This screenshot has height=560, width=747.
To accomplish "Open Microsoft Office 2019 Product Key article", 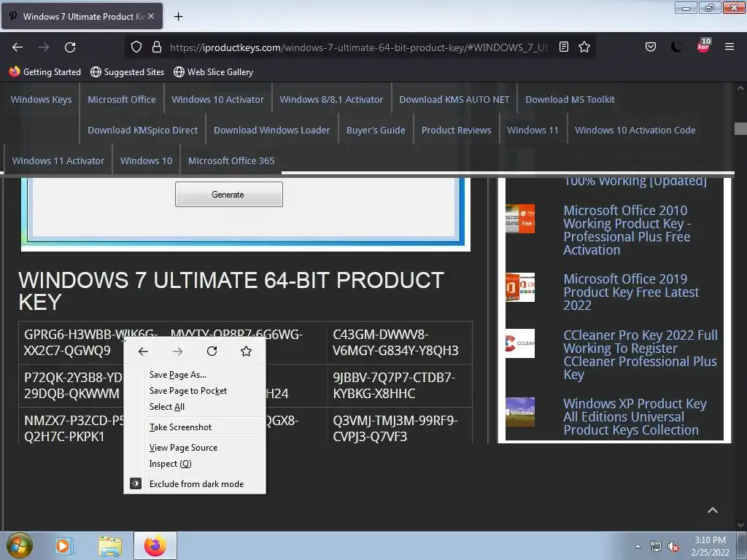I will (x=631, y=292).
